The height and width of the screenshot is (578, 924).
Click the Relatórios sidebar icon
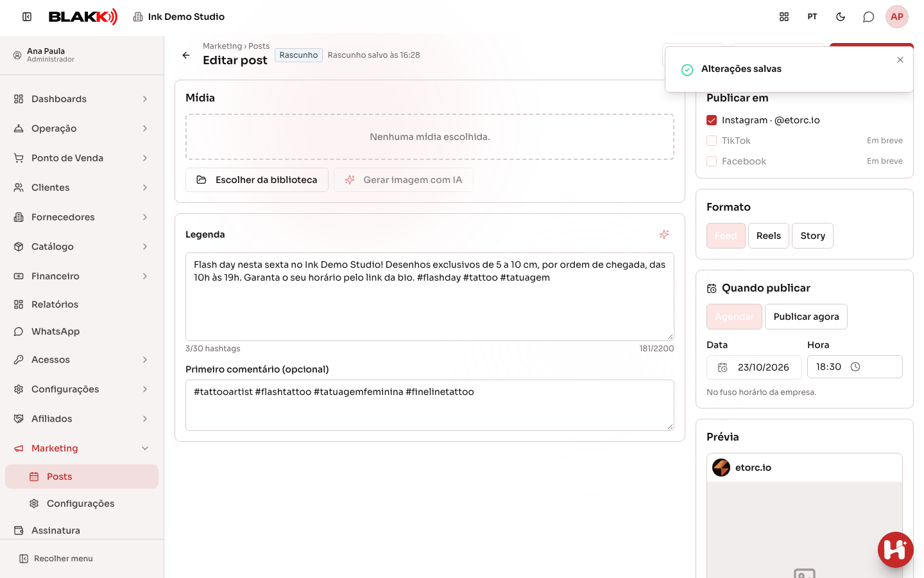(19, 304)
